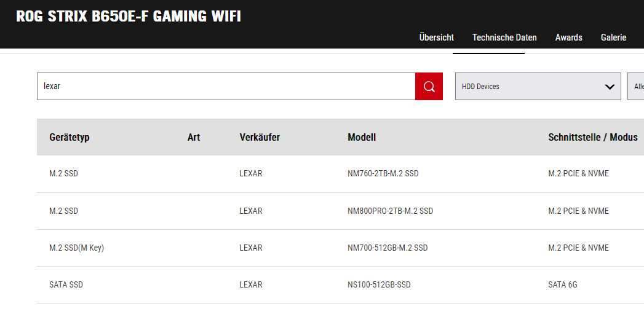The width and height of the screenshot is (644, 317).
Task: Click the Art column header
Action: (194, 137)
